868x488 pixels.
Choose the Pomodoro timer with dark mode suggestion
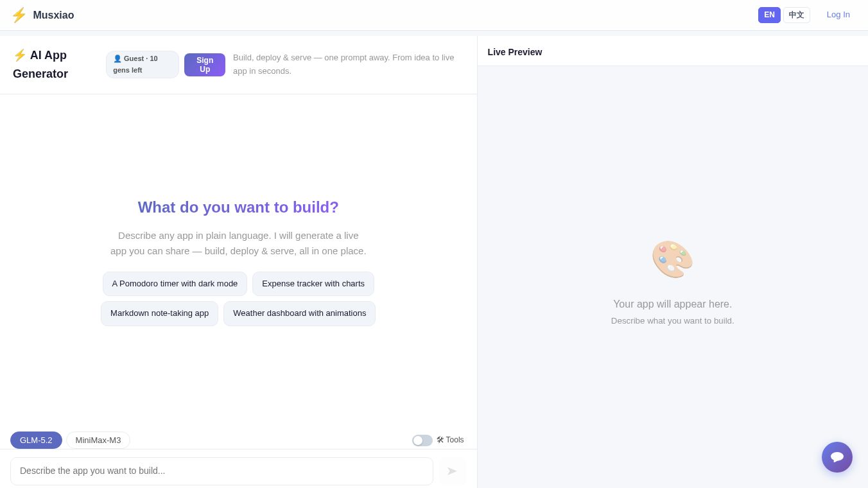175,284
